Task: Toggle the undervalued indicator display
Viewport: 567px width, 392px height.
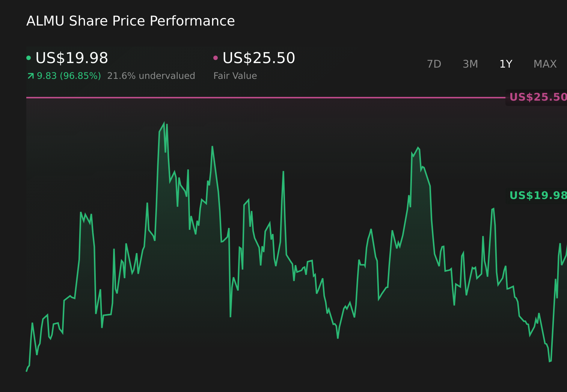Action: (x=151, y=76)
